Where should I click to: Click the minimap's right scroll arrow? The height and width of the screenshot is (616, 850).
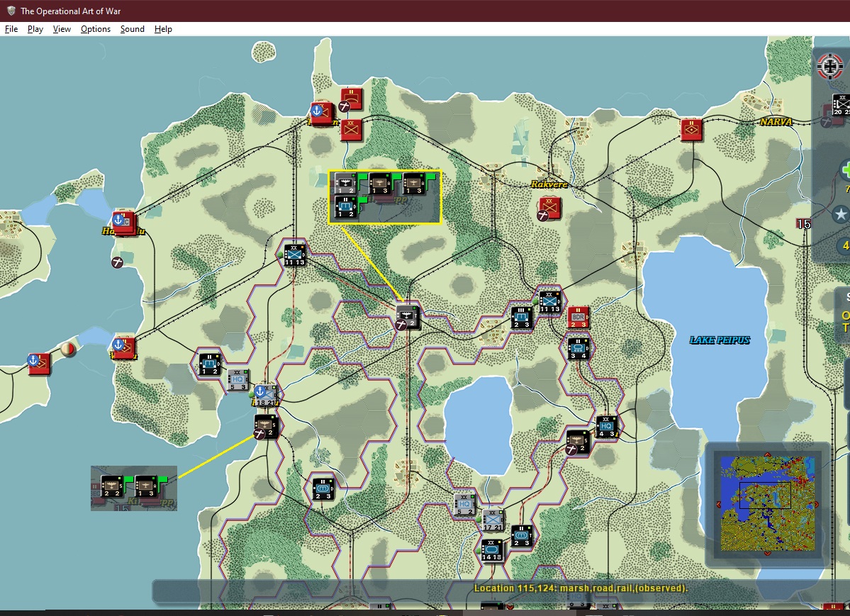[817, 504]
